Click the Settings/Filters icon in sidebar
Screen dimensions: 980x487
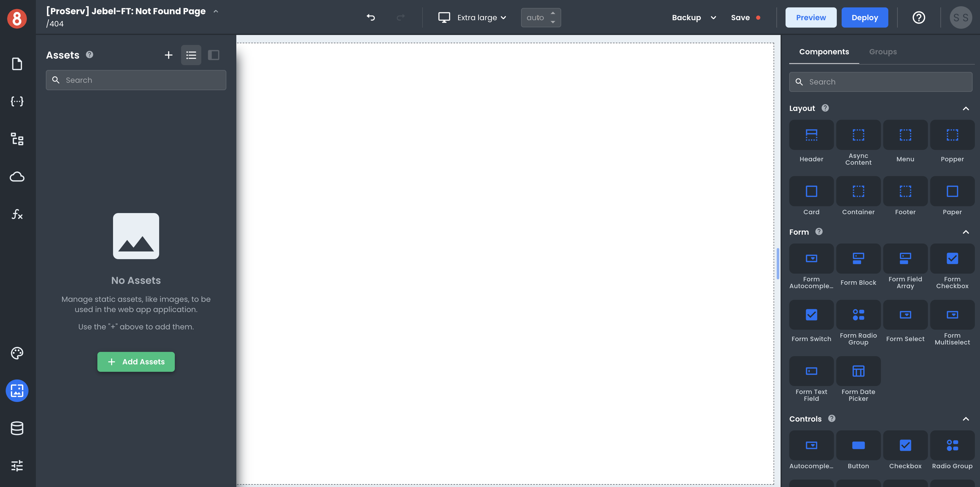click(x=17, y=465)
